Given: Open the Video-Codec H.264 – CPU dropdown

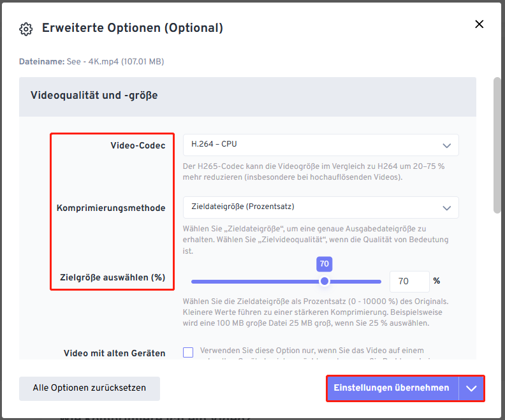Looking at the screenshot, I should 321,145.
